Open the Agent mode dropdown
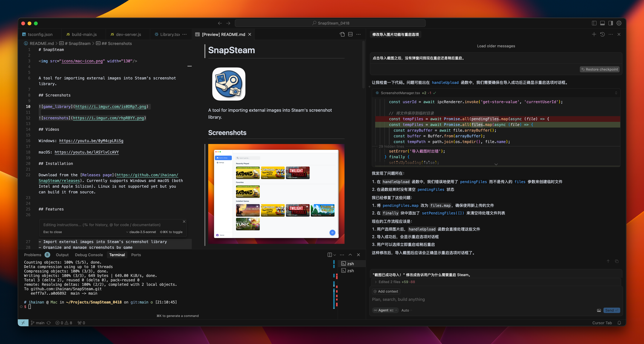Viewport: 644px width, 344px height. [386, 310]
